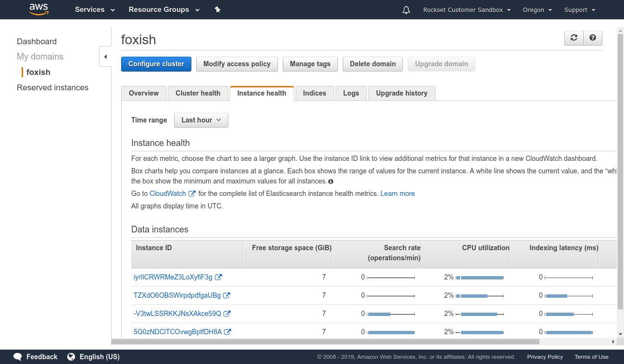Collapse the left navigation panel arrow

click(x=105, y=57)
